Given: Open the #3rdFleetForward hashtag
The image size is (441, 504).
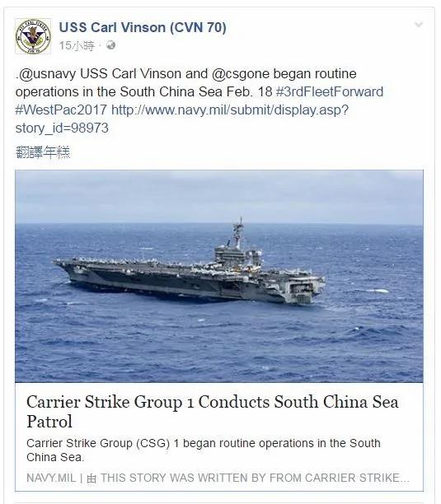Looking at the screenshot, I should [x=330, y=92].
